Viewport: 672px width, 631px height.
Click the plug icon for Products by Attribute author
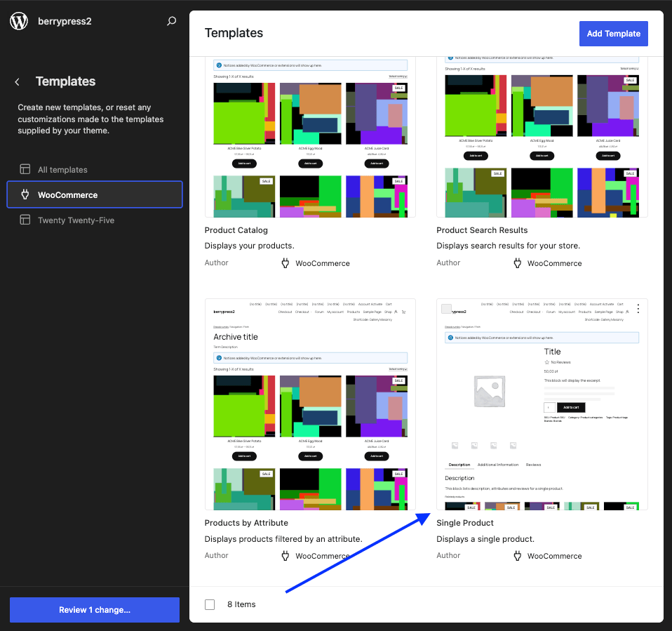285,556
